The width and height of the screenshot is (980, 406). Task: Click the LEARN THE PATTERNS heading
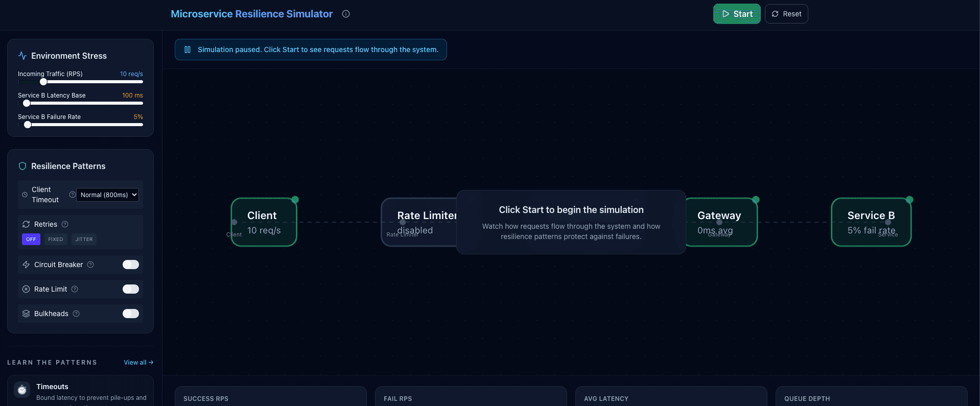52,363
